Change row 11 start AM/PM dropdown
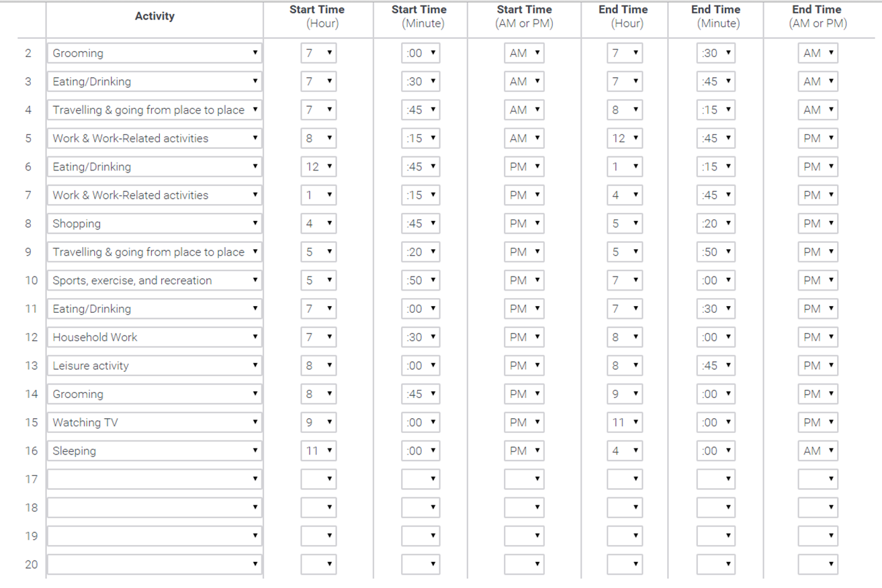The height and width of the screenshot is (588, 882). click(x=524, y=309)
